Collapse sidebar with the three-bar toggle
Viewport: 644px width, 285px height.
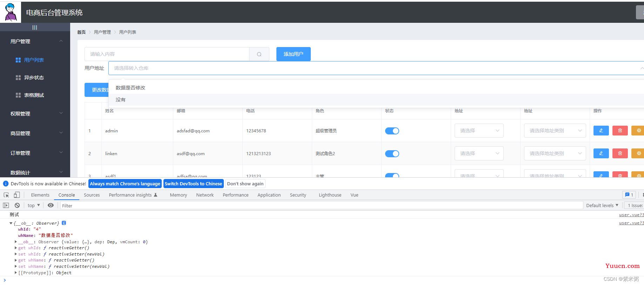[x=35, y=27]
